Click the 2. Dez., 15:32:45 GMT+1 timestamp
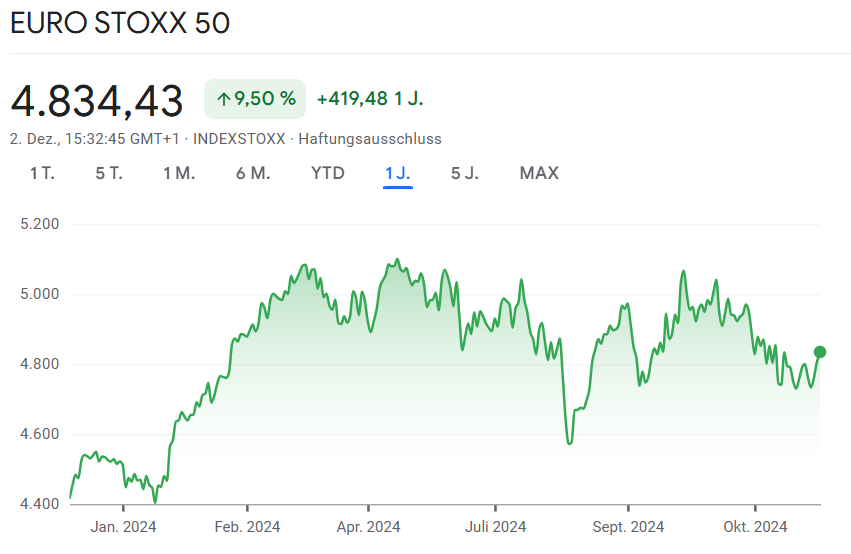851x554 pixels. (x=94, y=139)
